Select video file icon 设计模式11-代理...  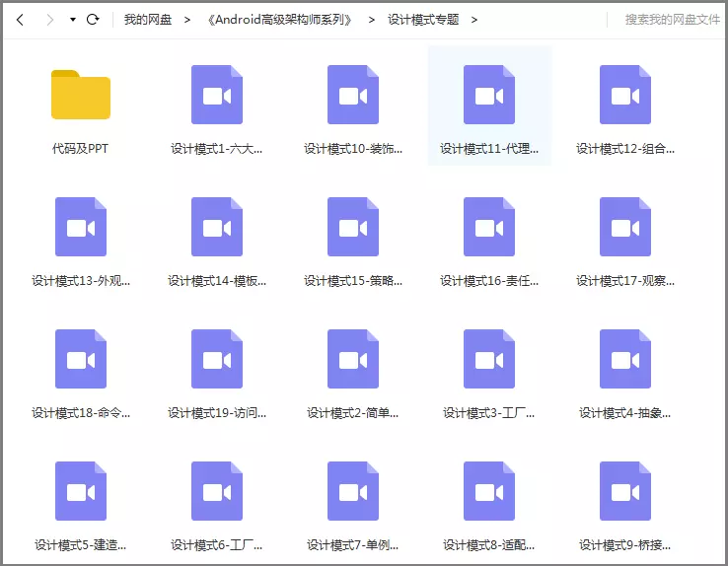coord(489,95)
